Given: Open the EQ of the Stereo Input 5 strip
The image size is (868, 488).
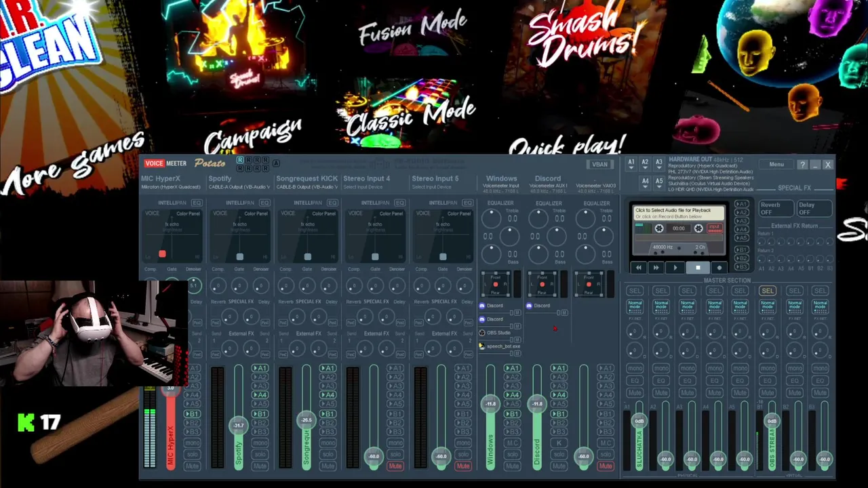Looking at the screenshot, I should 467,203.
